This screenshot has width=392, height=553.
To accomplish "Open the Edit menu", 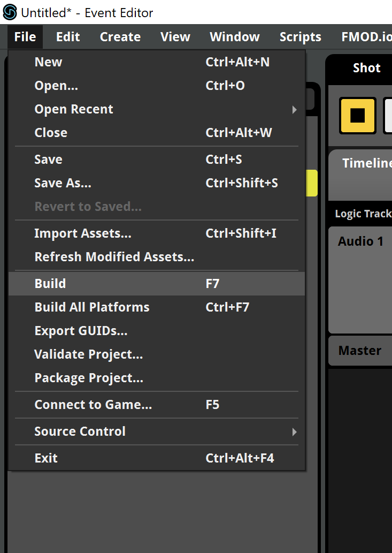I will 68,37.
